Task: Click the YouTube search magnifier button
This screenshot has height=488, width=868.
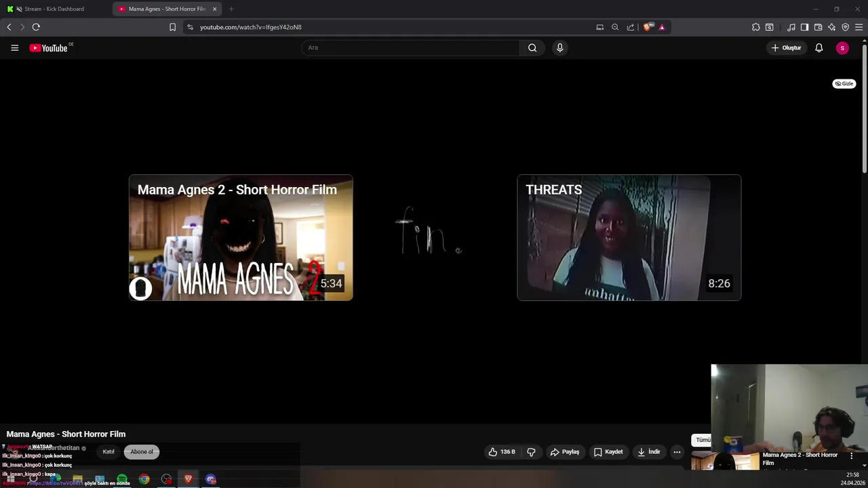Action: pyautogui.click(x=532, y=47)
